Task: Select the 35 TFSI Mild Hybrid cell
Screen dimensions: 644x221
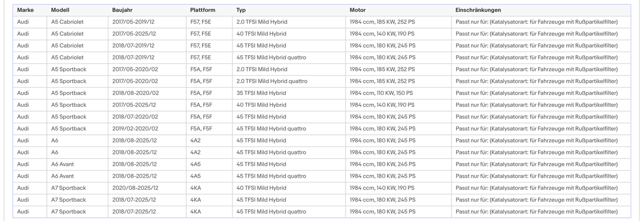Action: click(x=261, y=93)
